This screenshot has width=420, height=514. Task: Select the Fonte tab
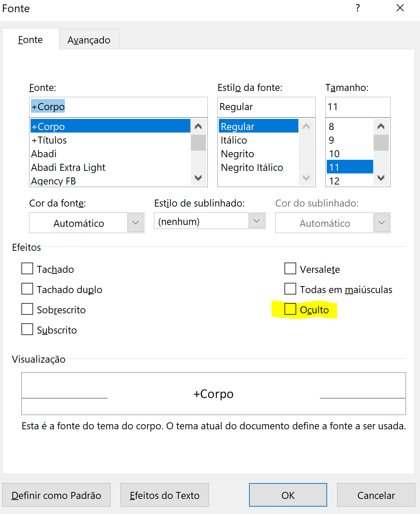coord(30,40)
